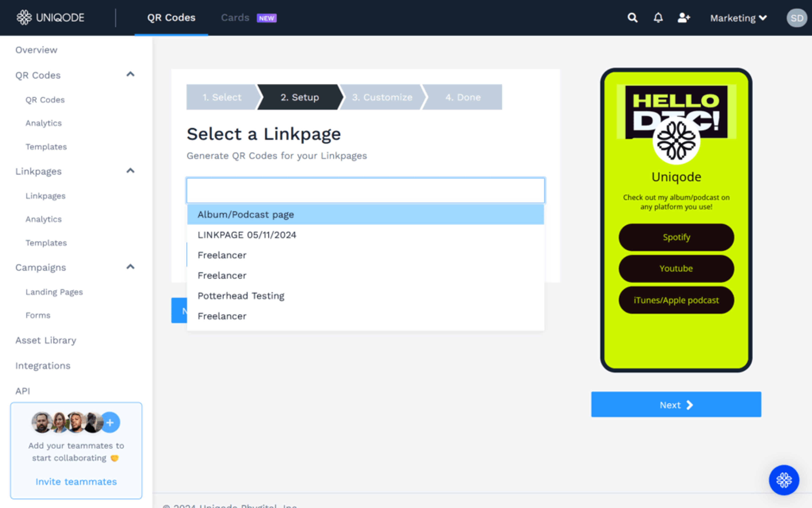The height and width of the screenshot is (508, 812).
Task: Click the NEW badge next to Cards
Action: [x=267, y=18]
